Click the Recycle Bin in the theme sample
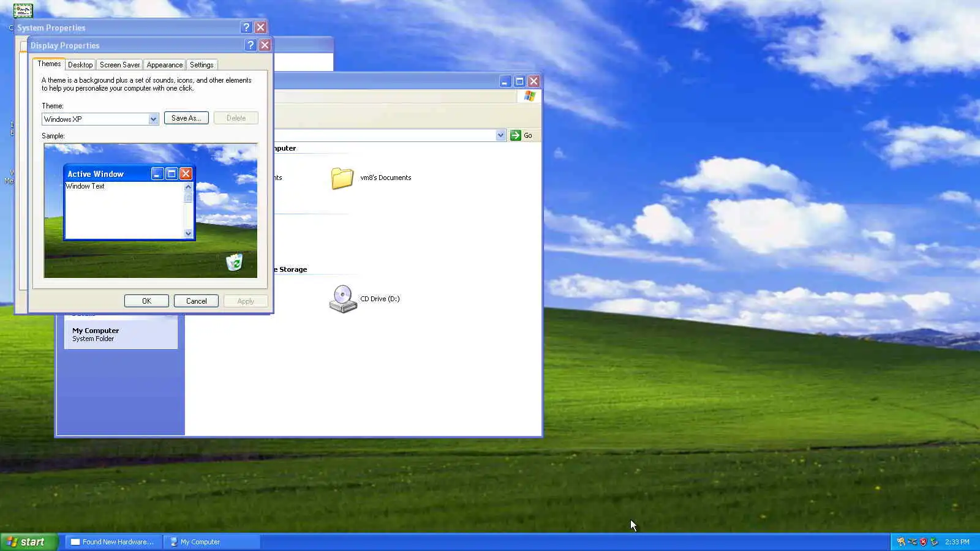Screen dimensions: 980x551 [234, 263]
